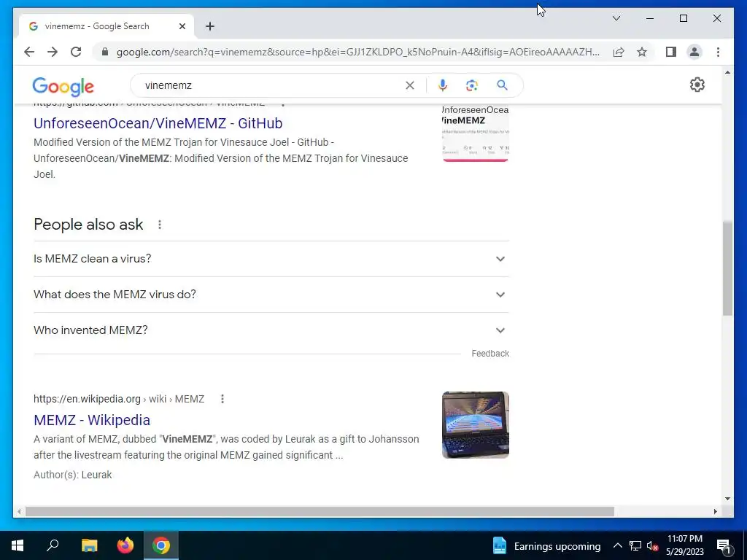Click the vertical scrollbar up arrow

coord(727,72)
